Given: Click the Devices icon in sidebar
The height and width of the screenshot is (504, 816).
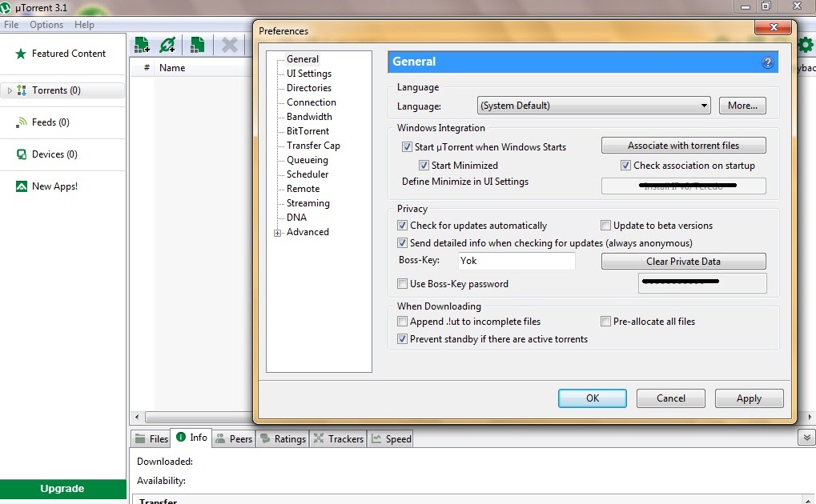Looking at the screenshot, I should [x=22, y=154].
